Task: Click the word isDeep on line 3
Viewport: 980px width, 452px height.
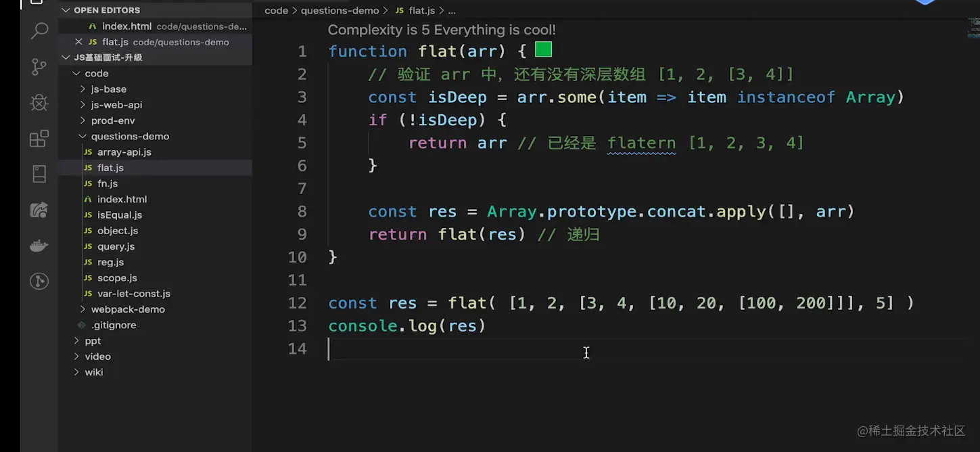Action: pos(457,97)
